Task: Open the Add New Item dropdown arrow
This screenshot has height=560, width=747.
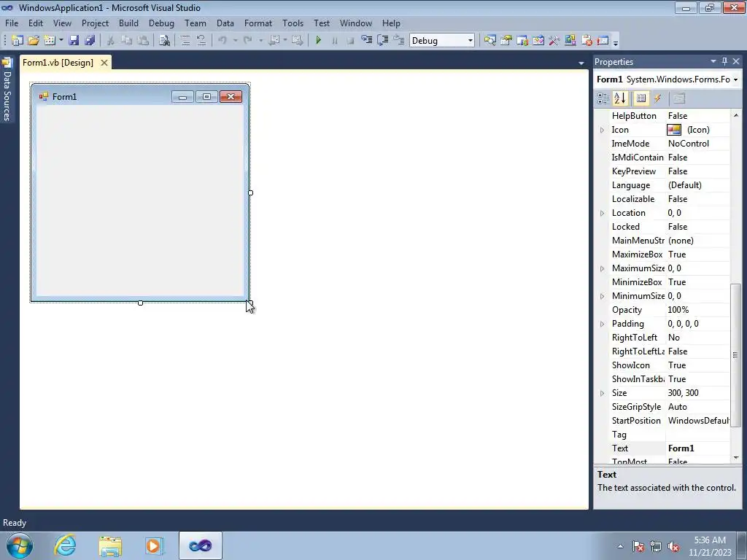Action: tap(61, 41)
